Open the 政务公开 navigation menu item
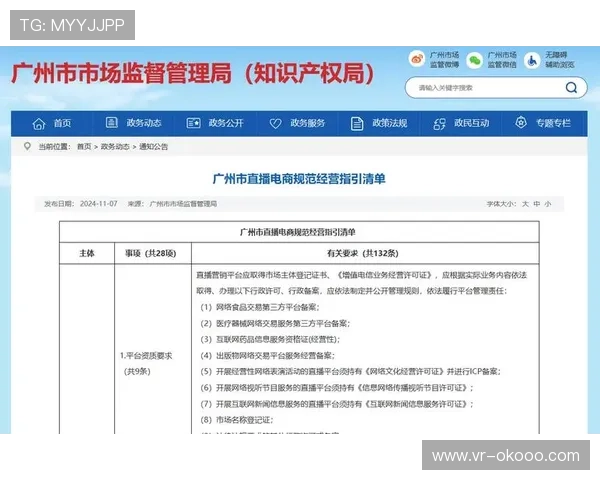The height and width of the screenshot is (480, 600). (226, 123)
